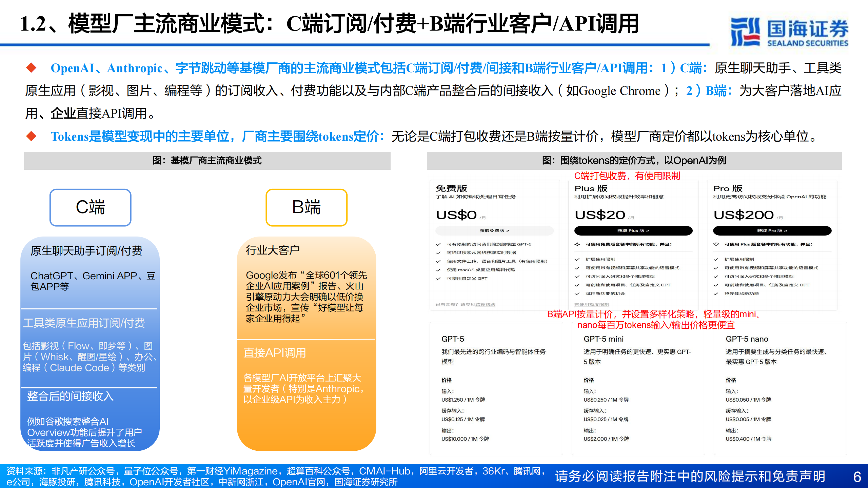Click the page number 6

pyautogui.click(x=857, y=477)
